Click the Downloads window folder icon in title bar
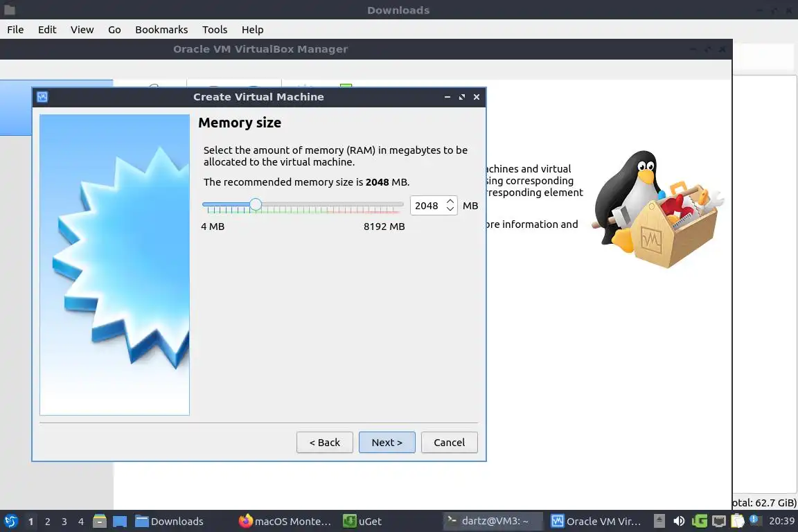The image size is (798, 532). (10, 10)
